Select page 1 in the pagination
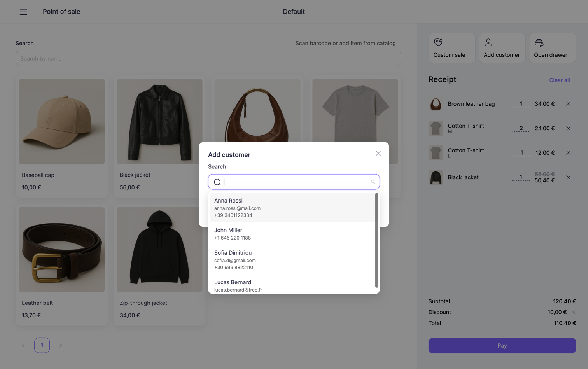 tap(42, 345)
